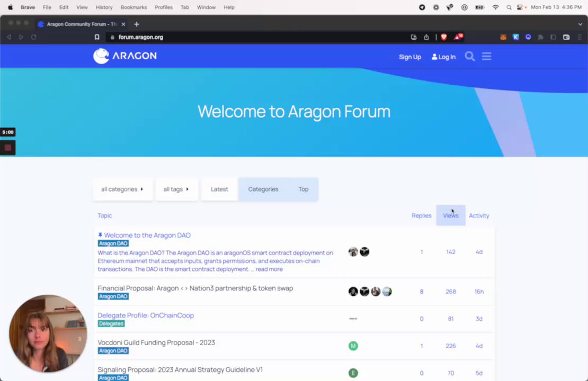Screen dimensions: 588x381
Task: Click the Brave Shields lion icon
Action: tap(444, 37)
